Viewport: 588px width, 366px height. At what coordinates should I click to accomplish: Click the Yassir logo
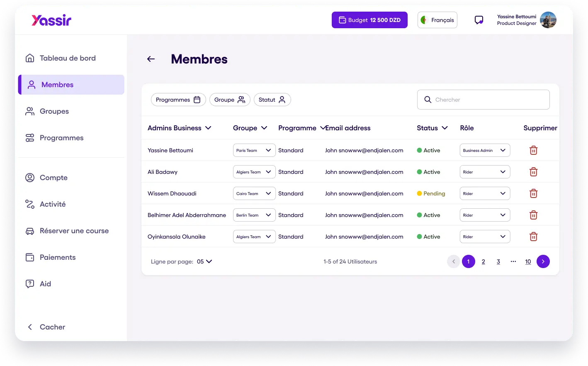(51, 20)
